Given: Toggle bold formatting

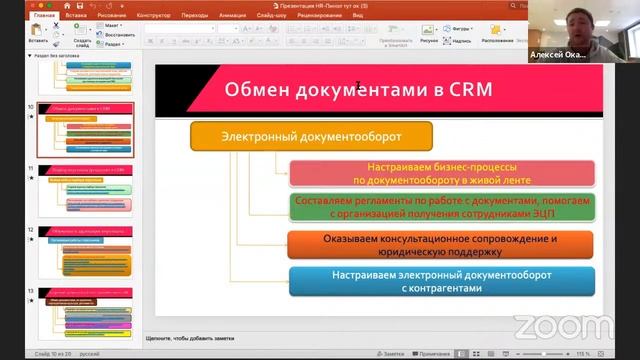Looking at the screenshot, I should [150, 41].
